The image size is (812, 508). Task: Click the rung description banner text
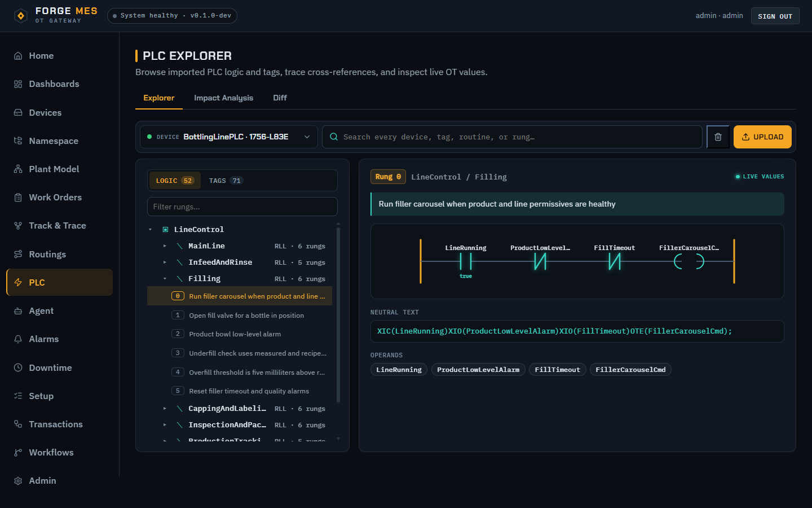coord(497,204)
